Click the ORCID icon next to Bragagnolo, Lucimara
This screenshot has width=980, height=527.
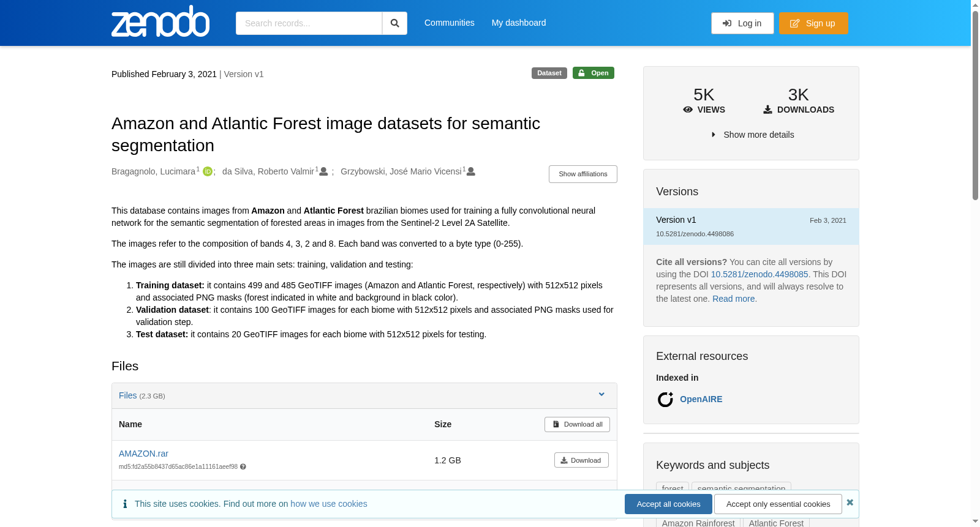(208, 171)
